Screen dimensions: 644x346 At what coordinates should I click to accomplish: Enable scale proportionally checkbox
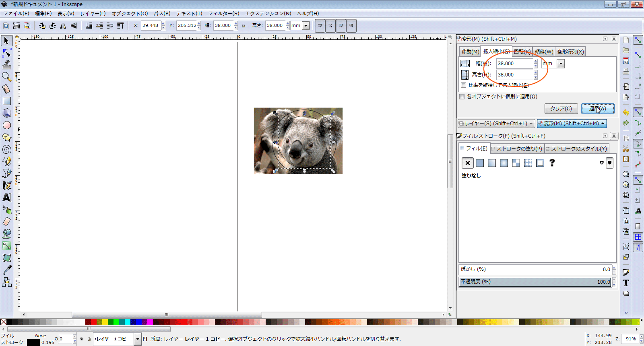coord(463,85)
